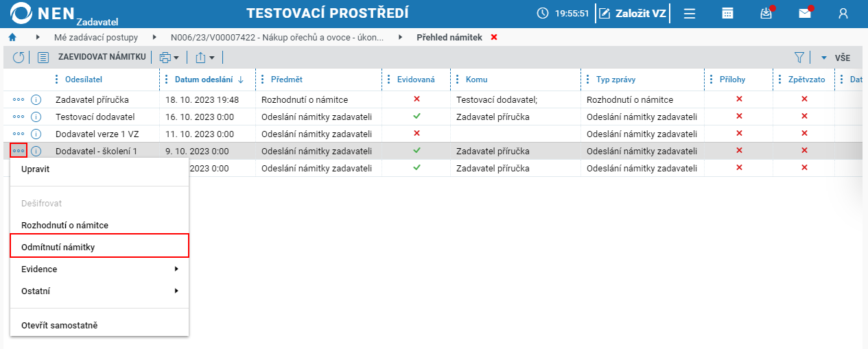This screenshot has height=349, width=868.
Task: Expand the Evidence submenu
Action: pos(99,269)
